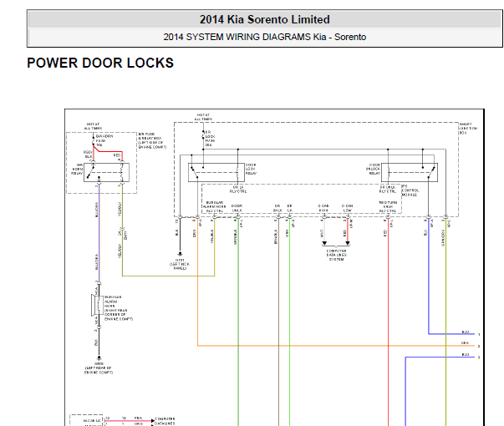Click the 'BURGLAR ALARM HORN RLY CTRL' label
Image resolution: width=504 pixels, height=426 pixels.
215,206
